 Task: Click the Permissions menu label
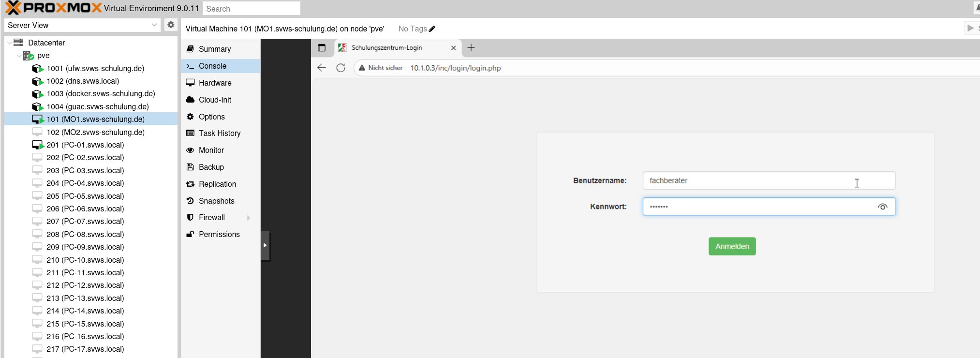click(219, 234)
